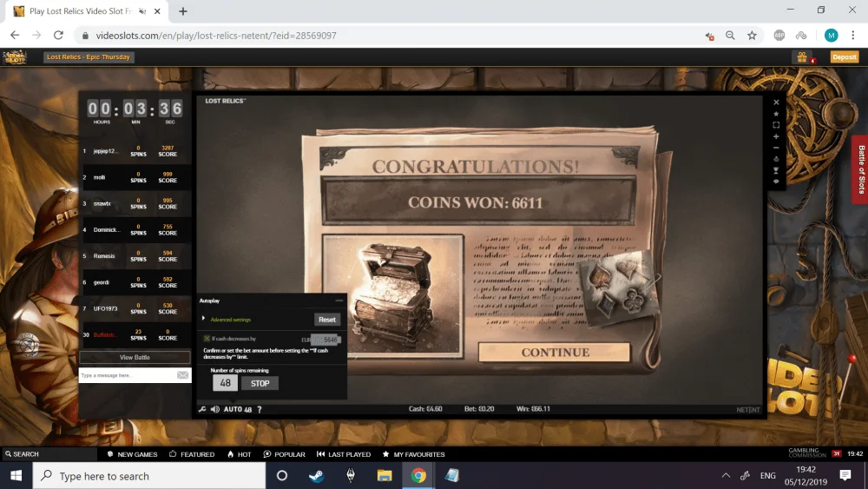Select leaderboard player Dominick
Image resolution: width=868 pixels, height=489 pixels.
point(135,230)
